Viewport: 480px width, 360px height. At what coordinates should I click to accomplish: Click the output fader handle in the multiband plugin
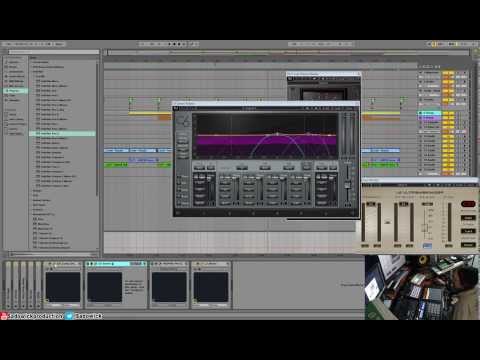click(347, 185)
